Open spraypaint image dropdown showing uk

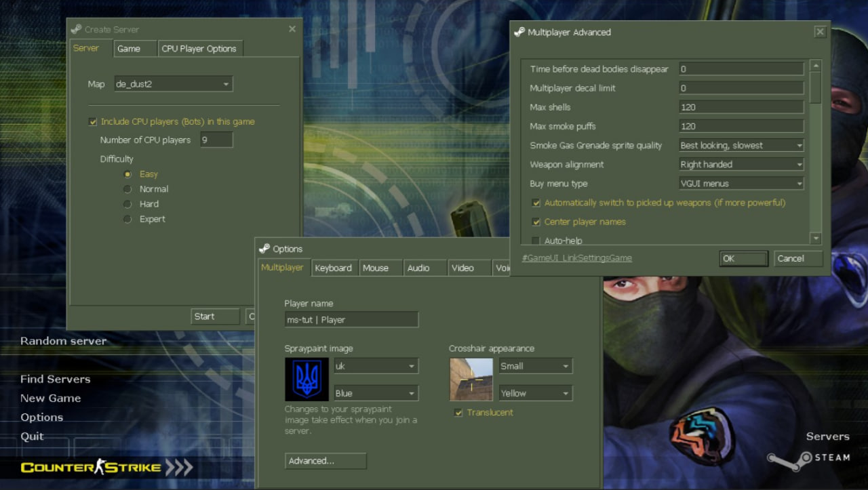point(375,366)
